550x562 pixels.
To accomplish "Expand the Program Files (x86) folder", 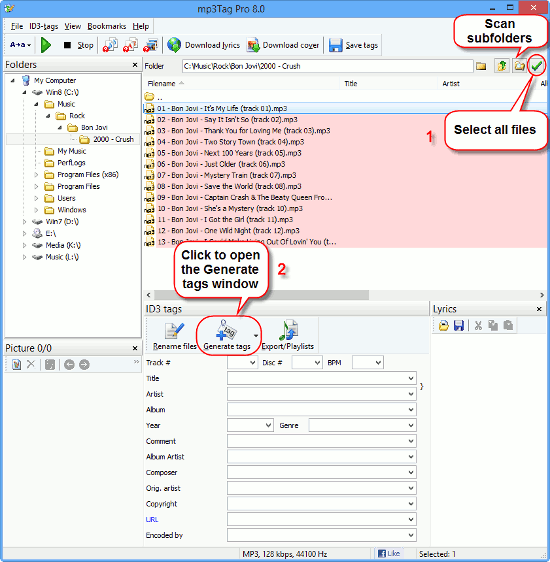I will pos(36,175).
